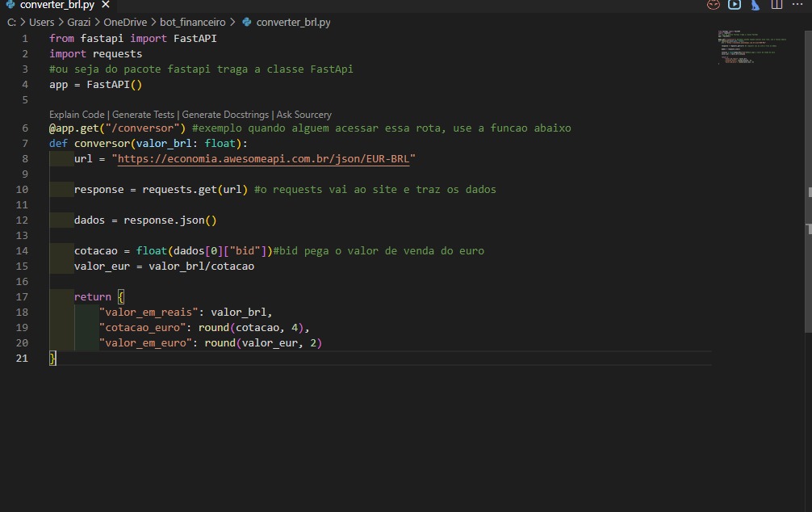
Task: Open the OneDrive breadcrumb segment
Action: click(x=125, y=23)
